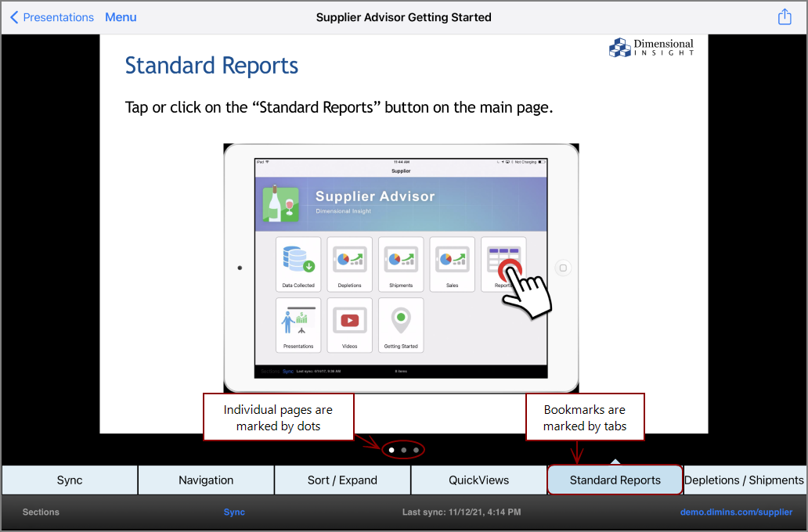Select the middle page indicator dot
This screenshot has width=808, height=532.
(x=403, y=450)
